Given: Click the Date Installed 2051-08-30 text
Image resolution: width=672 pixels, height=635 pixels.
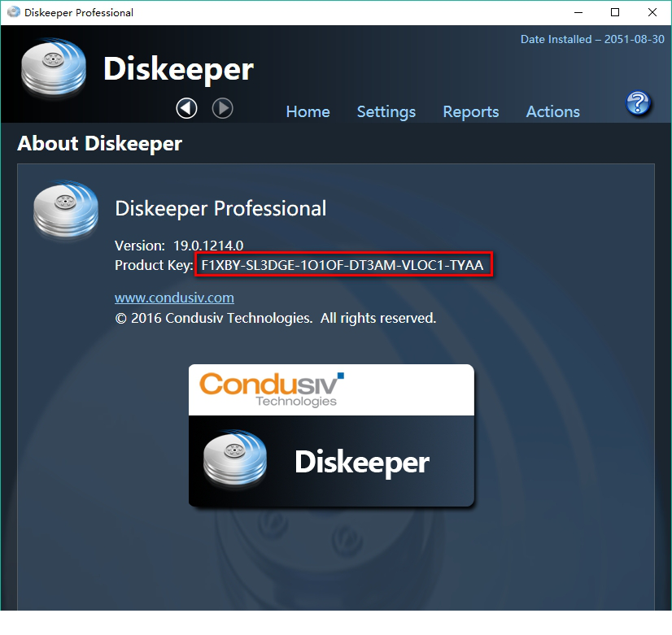Looking at the screenshot, I should pyautogui.click(x=592, y=39).
